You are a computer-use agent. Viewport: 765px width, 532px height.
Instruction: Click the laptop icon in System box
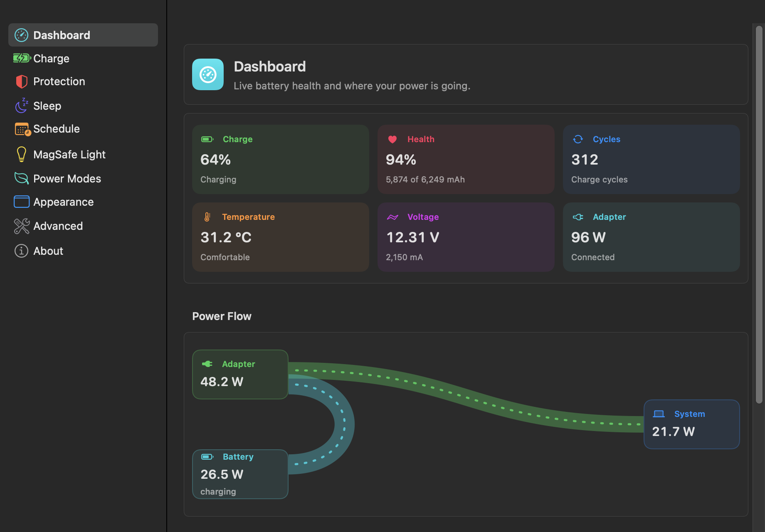659,414
